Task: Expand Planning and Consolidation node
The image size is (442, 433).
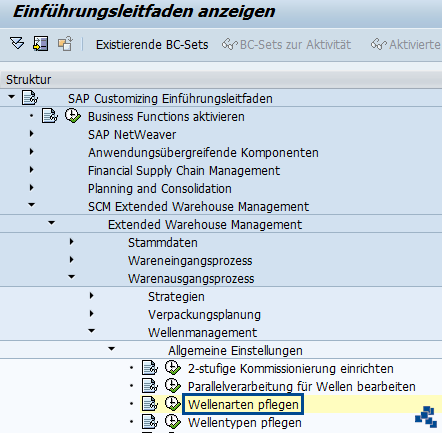Action: click(x=32, y=188)
